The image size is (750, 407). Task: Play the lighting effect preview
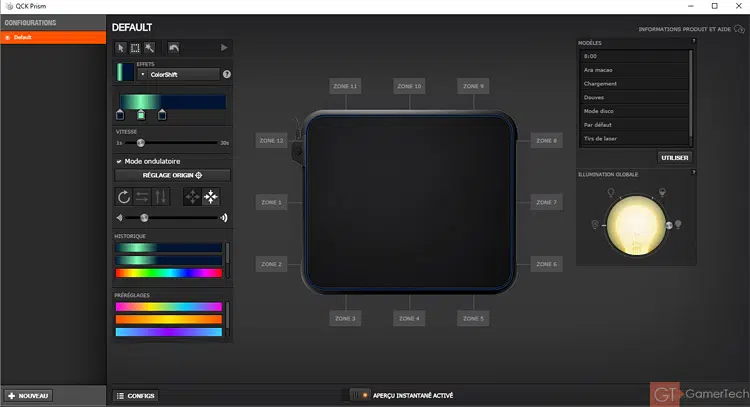pyautogui.click(x=224, y=47)
